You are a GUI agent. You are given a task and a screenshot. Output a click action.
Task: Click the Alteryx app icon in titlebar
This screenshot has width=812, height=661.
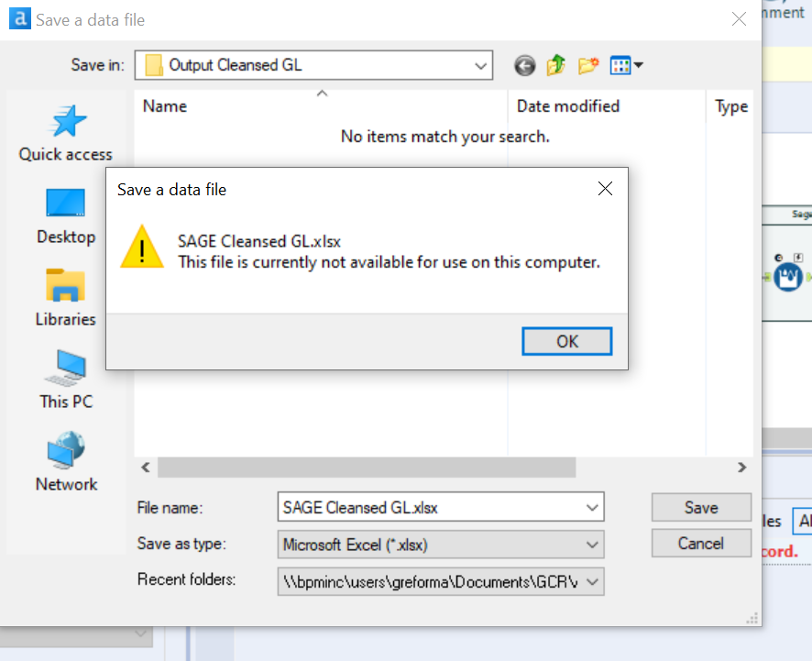click(18, 18)
